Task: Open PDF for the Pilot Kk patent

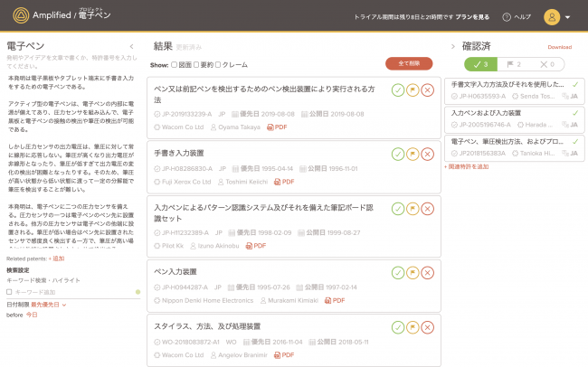Action: click(256, 246)
